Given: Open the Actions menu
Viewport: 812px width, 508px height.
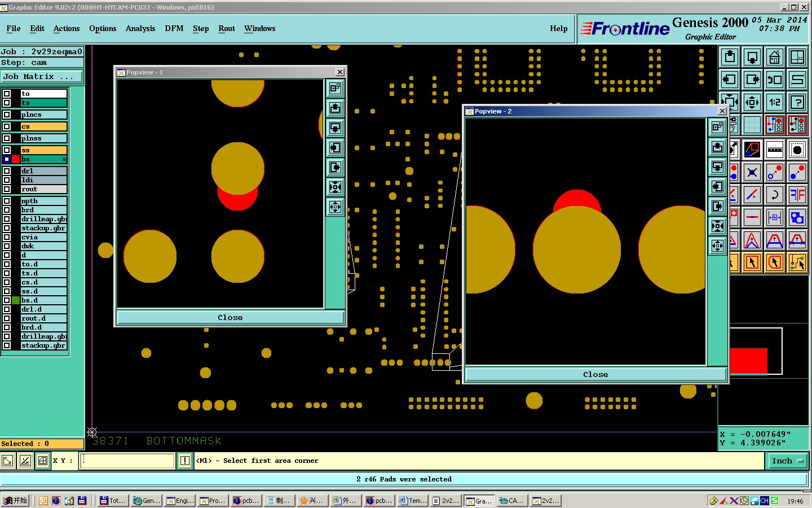Looking at the screenshot, I should pos(67,28).
